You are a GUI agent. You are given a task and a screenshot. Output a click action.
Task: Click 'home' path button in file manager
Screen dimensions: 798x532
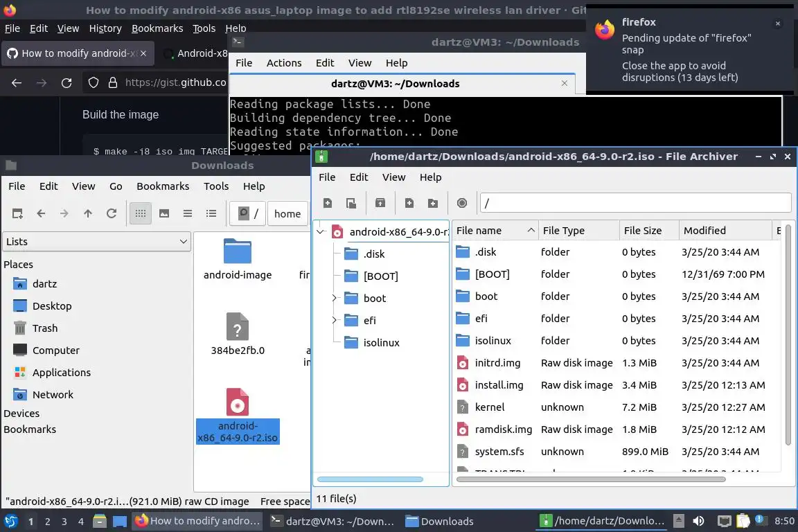pyautogui.click(x=287, y=214)
